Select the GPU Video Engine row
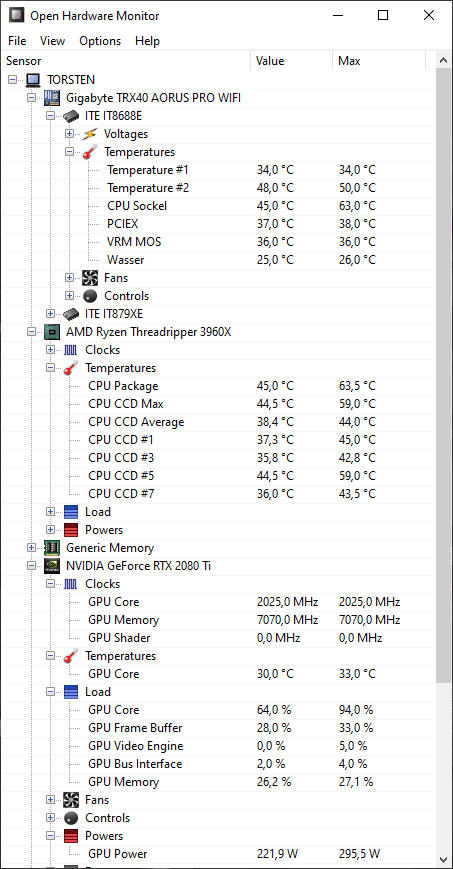The height and width of the screenshot is (869, 453). pos(220,746)
